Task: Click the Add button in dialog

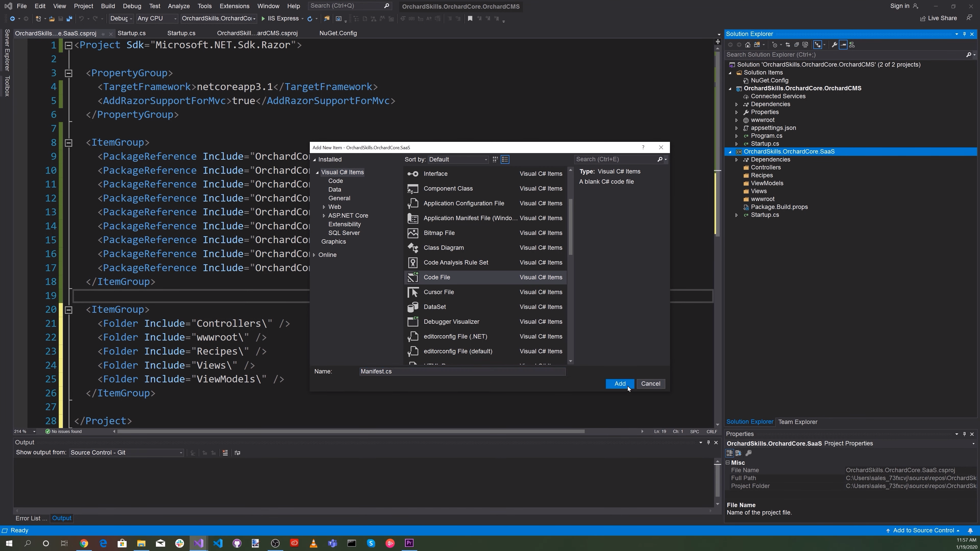Action: click(x=620, y=384)
